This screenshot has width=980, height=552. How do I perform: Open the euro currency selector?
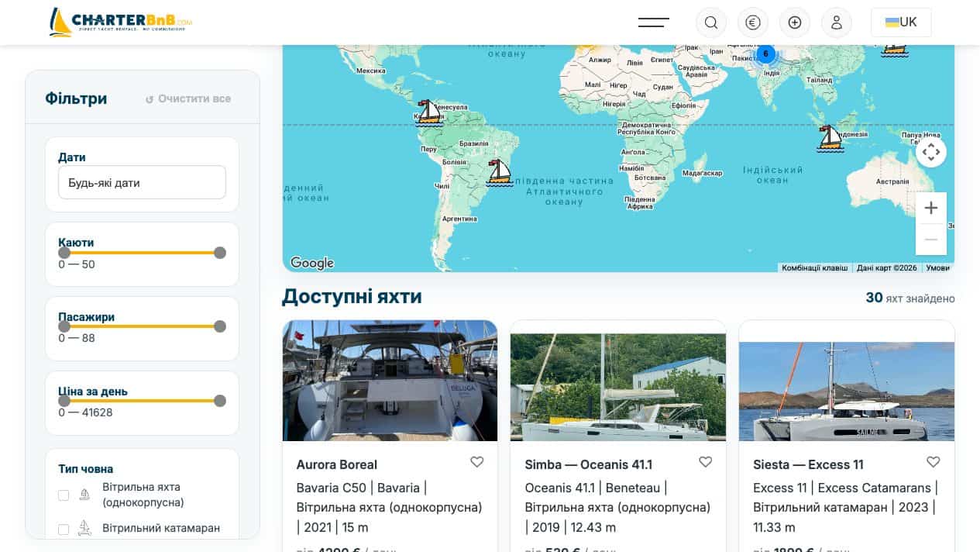tap(753, 22)
